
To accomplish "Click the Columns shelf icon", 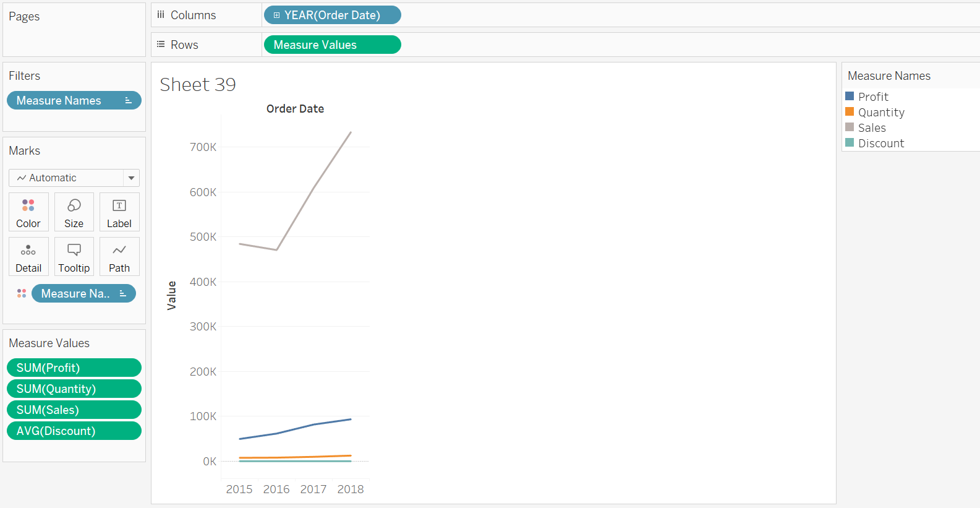I will (161, 15).
